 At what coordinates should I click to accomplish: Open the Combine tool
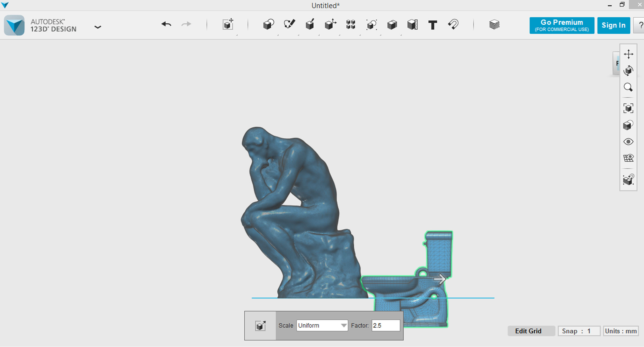click(392, 25)
